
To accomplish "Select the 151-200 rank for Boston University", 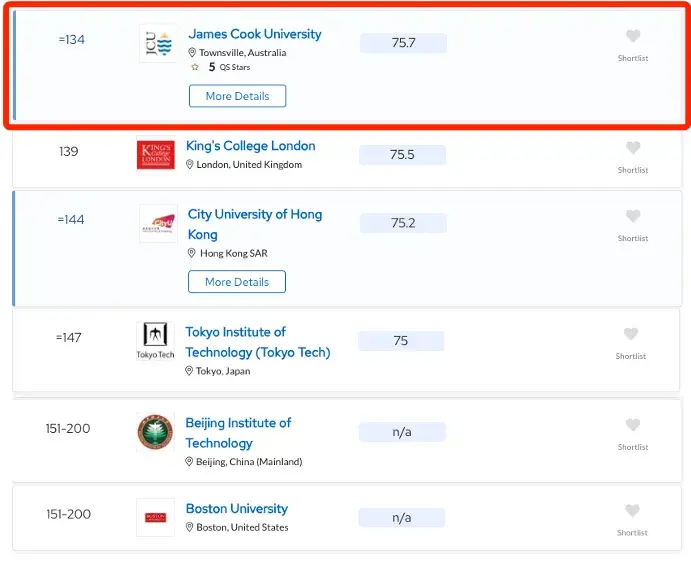I will pos(69,514).
